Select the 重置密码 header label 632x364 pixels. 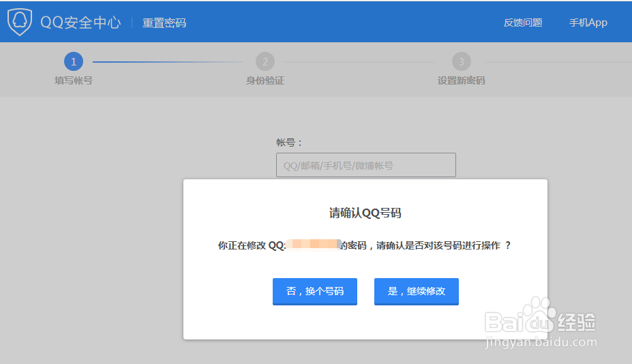tap(164, 23)
